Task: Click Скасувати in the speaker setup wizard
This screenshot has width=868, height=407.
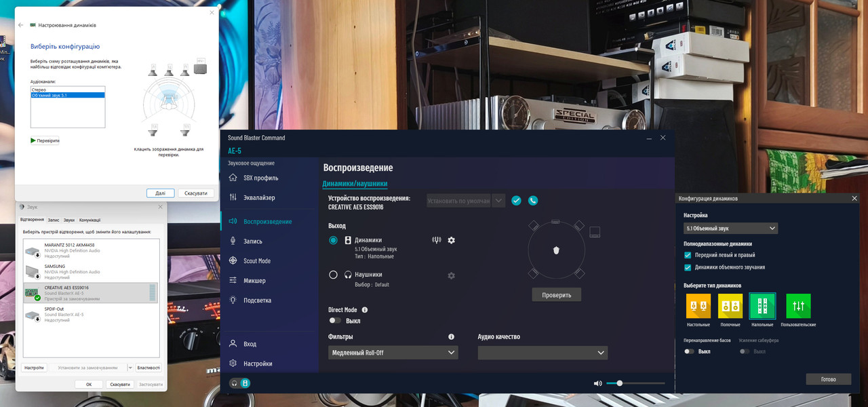Action: 196,193
